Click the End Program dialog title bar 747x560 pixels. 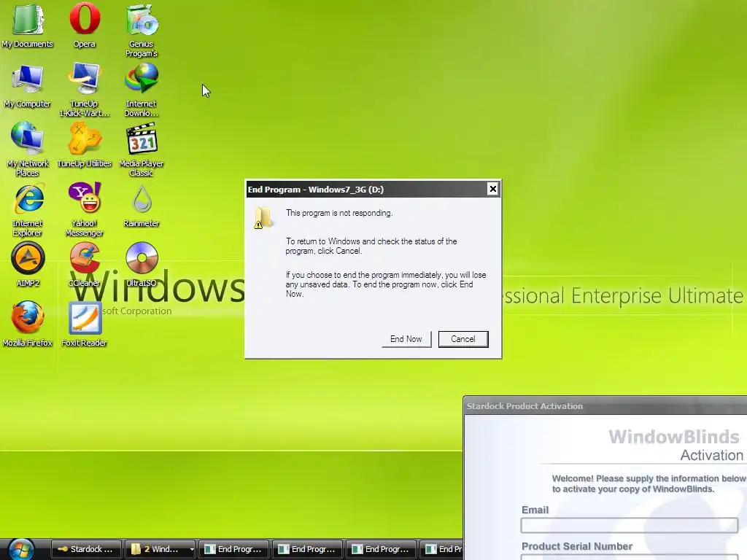(x=373, y=189)
